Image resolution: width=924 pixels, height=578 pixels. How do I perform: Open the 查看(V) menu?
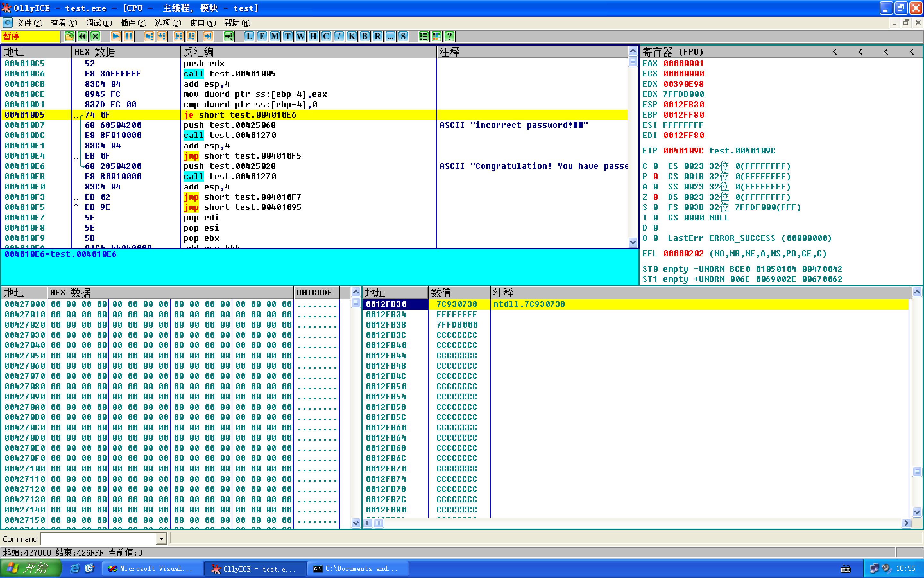tap(64, 23)
